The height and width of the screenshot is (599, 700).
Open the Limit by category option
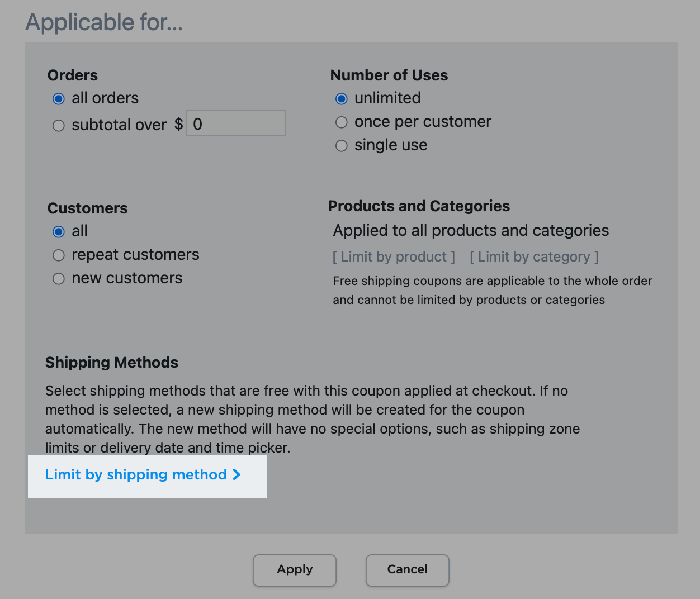click(533, 256)
